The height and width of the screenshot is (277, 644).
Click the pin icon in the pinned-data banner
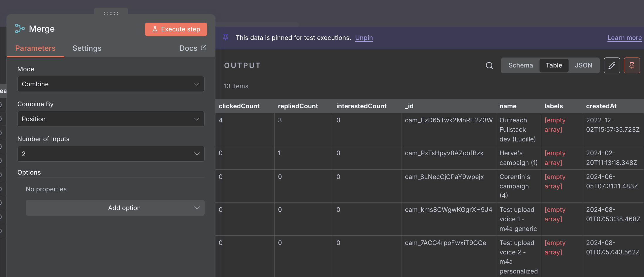tap(225, 38)
